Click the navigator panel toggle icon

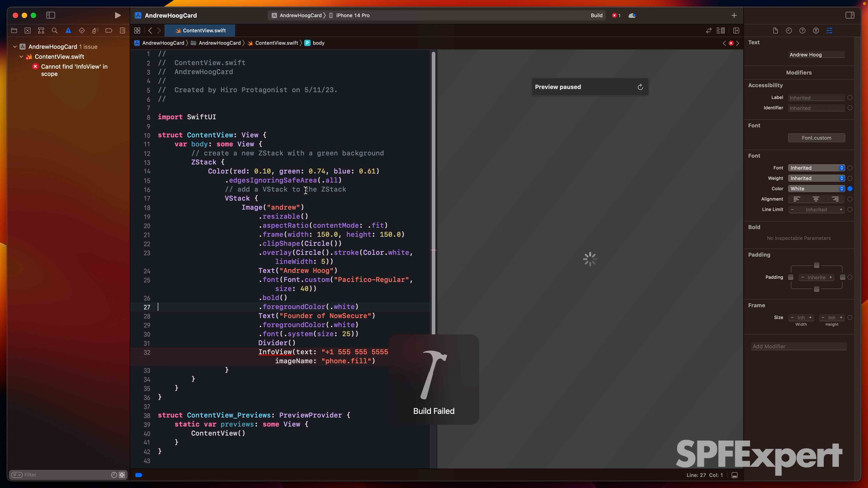point(51,15)
